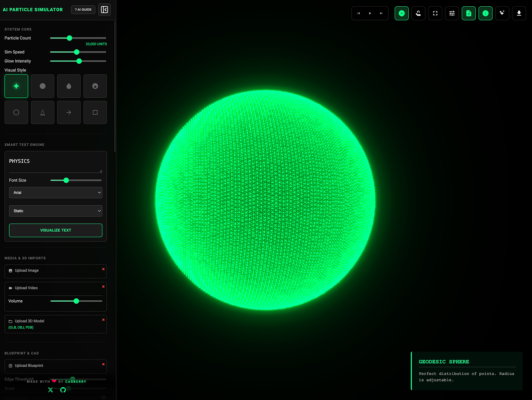532x400 pixels.
Task: Remove uploaded image with red X
Action: [x=103, y=269]
